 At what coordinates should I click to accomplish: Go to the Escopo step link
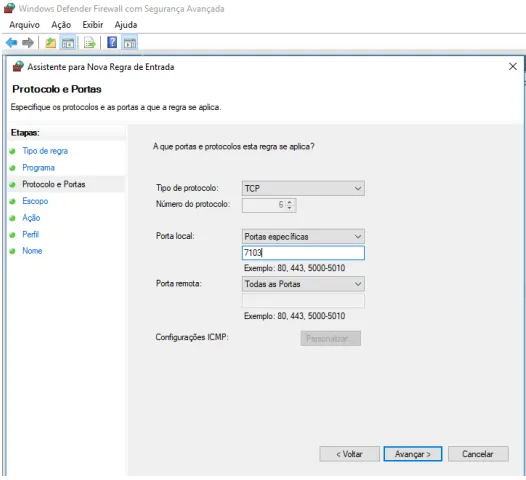[x=35, y=201]
